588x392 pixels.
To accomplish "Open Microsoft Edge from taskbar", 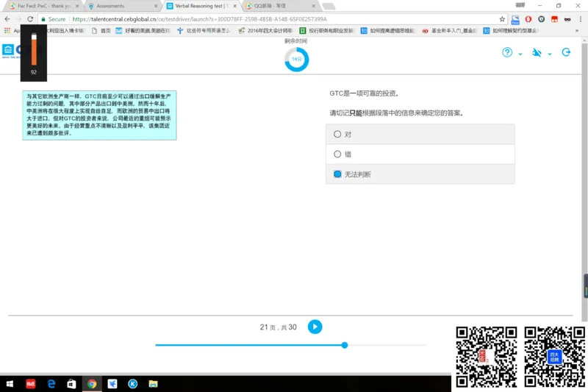I will click(51, 384).
